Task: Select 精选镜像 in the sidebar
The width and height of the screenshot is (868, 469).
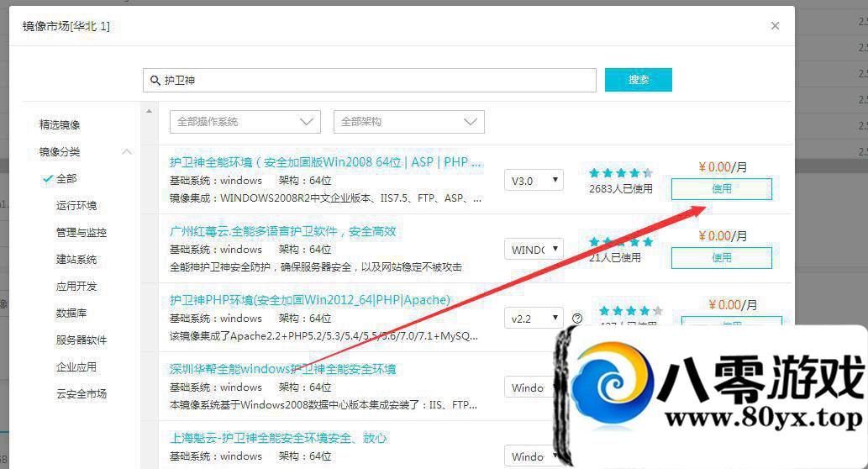Action: coord(60,124)
